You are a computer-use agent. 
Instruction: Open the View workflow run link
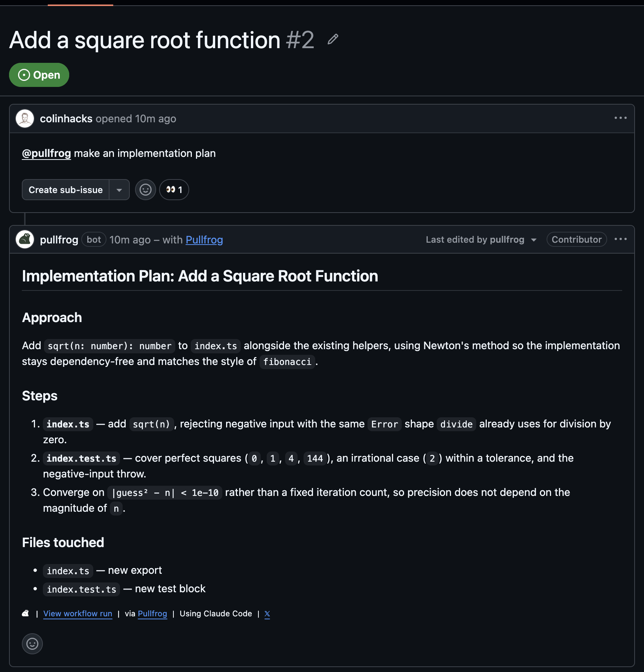pyautogui.click(x=78, y=614)
